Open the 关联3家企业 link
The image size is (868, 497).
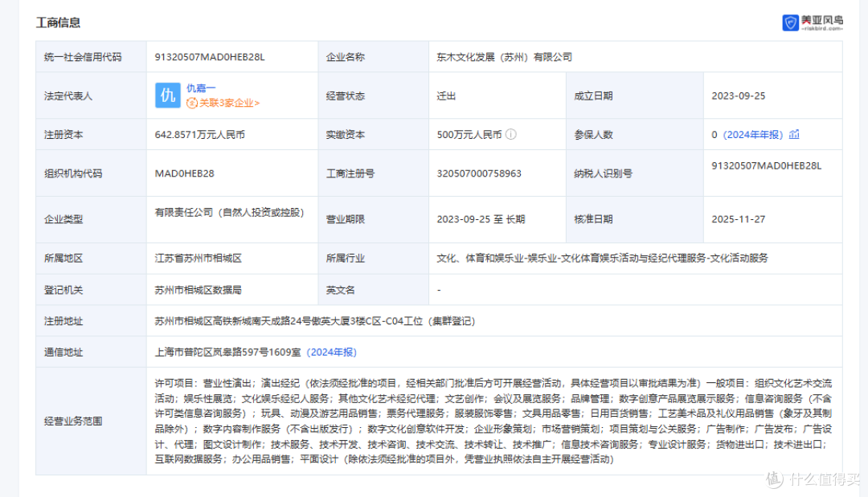[x=223, y=103]
